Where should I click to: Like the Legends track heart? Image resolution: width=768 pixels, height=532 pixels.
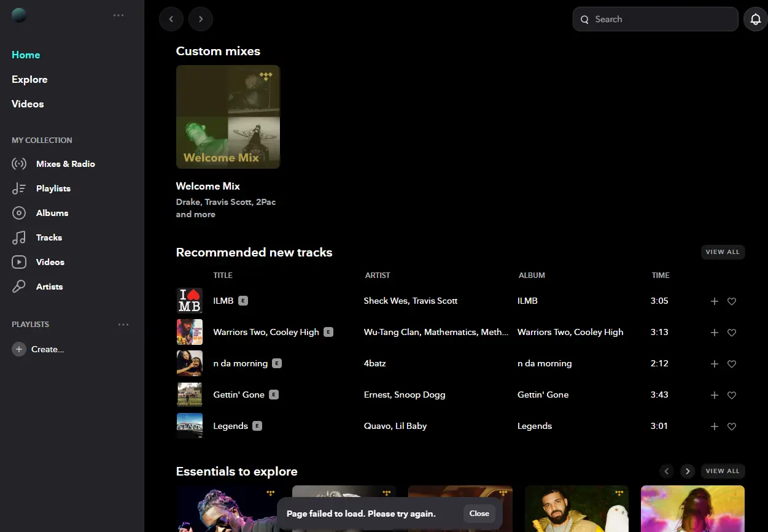[x=732, y=426]
